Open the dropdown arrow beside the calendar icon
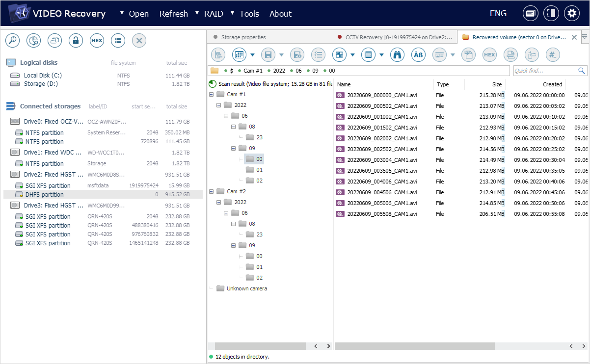 (252, 55)
